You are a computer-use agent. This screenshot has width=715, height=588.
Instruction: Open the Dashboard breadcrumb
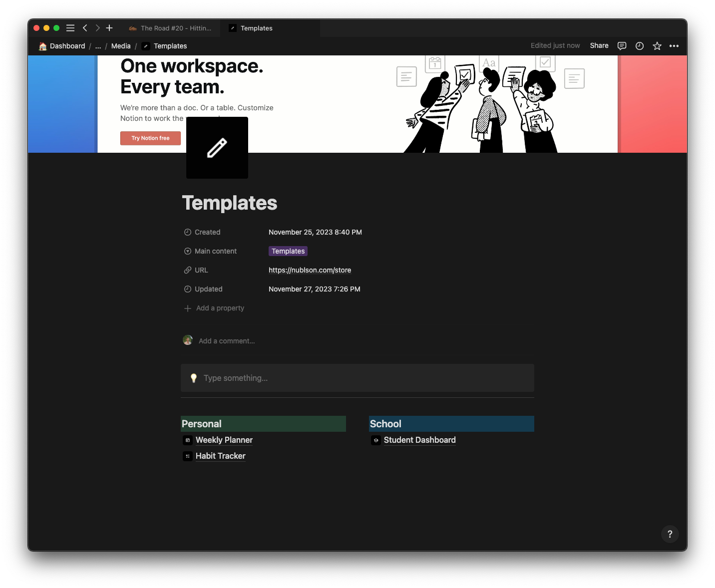[x=67, y=46]
